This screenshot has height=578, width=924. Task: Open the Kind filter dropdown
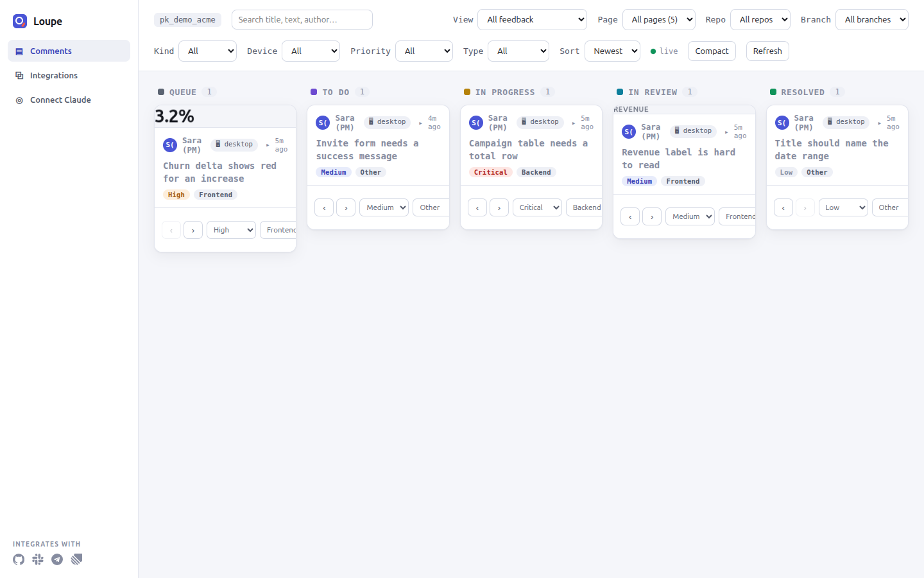[207, 51]
